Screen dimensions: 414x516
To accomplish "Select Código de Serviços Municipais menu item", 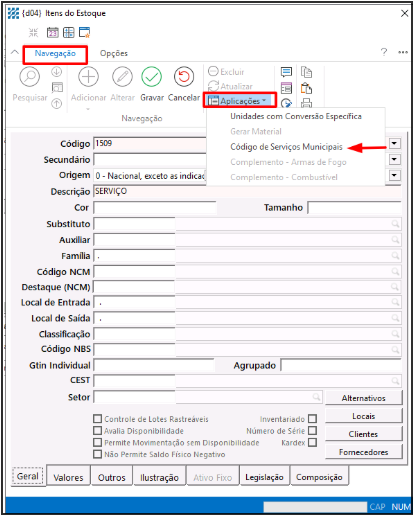I will click(286, 147).
